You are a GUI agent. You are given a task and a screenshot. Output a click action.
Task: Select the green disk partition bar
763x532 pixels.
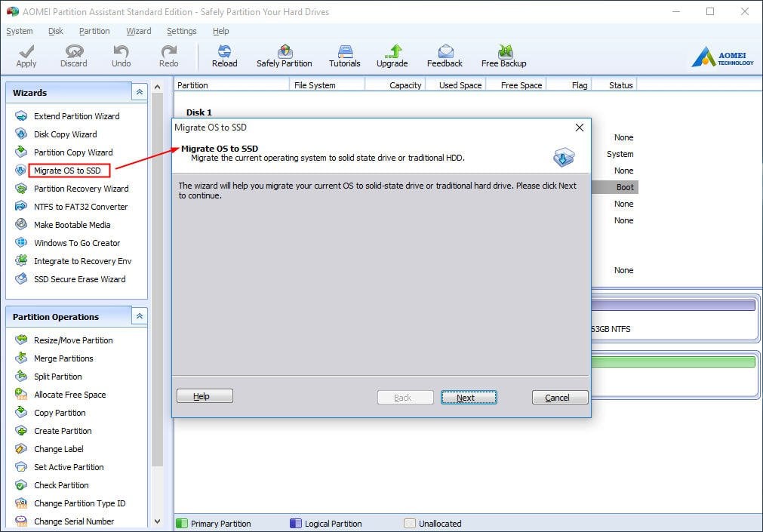pyautogui.click(x=673, y=361)
